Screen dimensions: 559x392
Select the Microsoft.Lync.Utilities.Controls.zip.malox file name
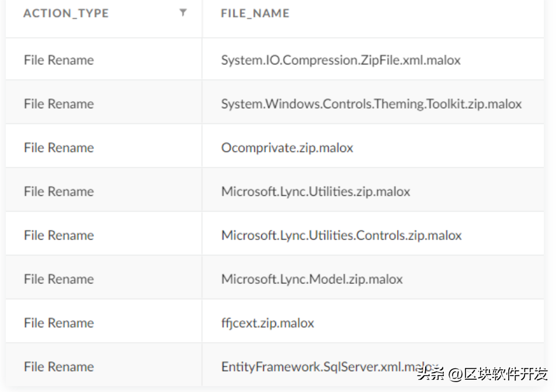pyautogui.click(x=341, y=235)
